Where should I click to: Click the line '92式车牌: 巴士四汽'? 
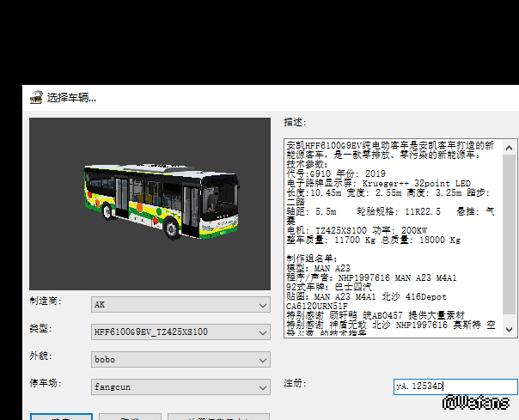click(x=329, y=287)
